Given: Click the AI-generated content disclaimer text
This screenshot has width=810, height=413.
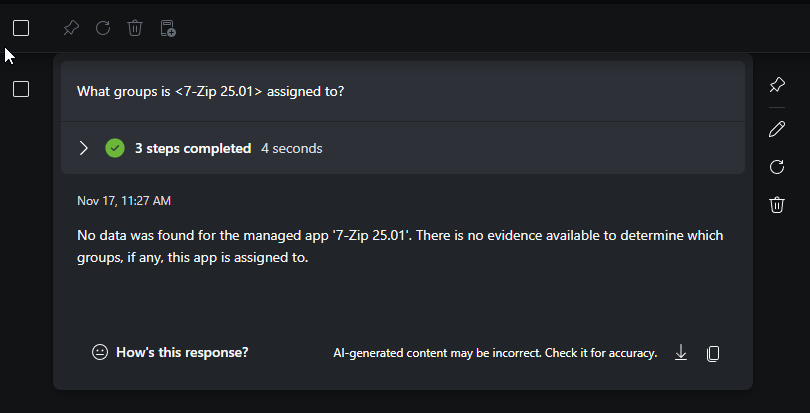Looking at the screenshot, I should pos(495,353).
